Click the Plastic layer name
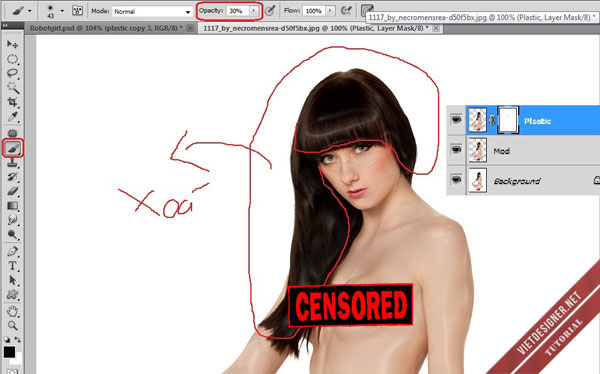The width and height of the screenshot is (600, 374). pos(537,121)
